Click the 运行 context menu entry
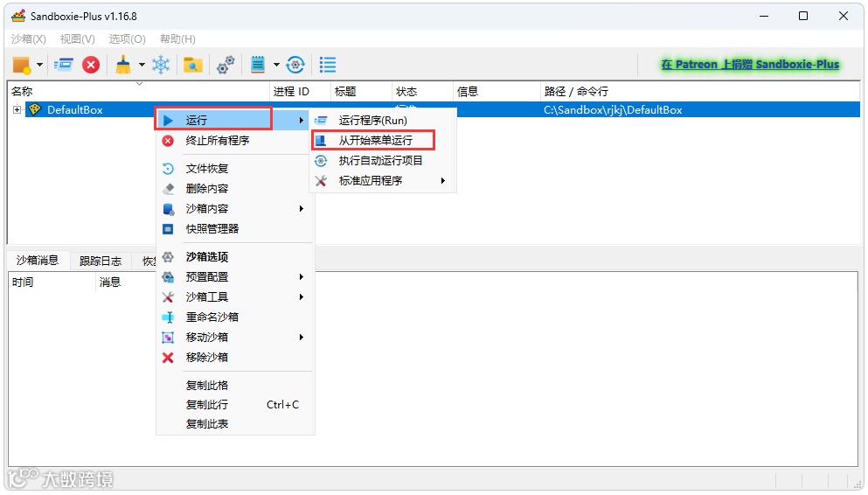This screenshot has width=868, height=495. click(232, 120)
